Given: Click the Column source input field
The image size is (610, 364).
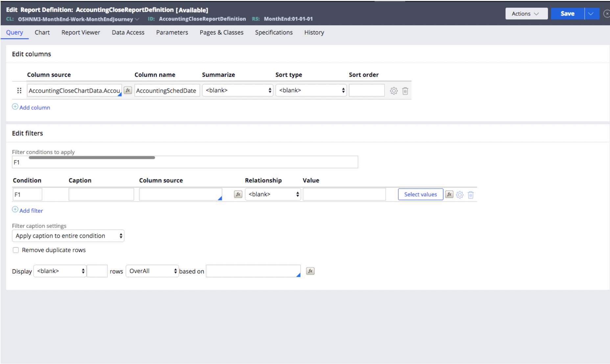Looking at the screenshot, I should tap(74, 90).
